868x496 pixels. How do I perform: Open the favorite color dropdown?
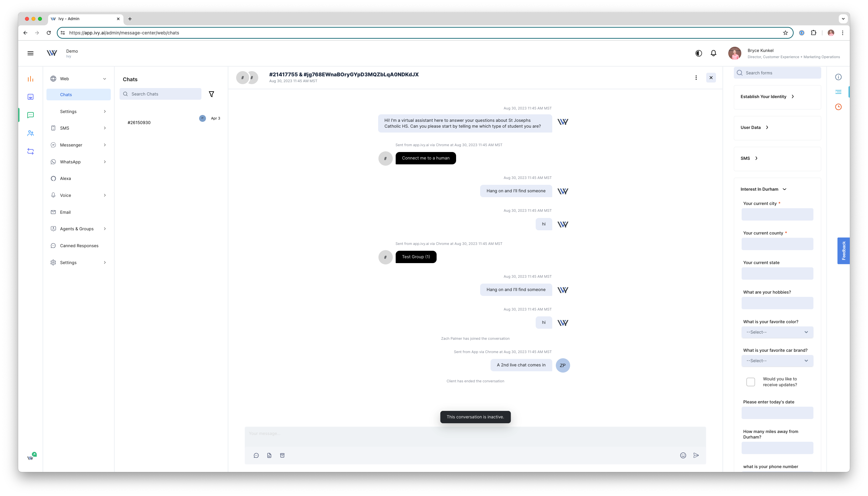click(x=777, y=332)
